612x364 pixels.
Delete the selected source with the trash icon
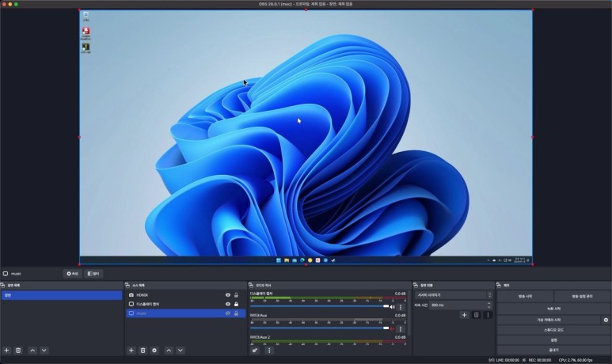point(143,351)
